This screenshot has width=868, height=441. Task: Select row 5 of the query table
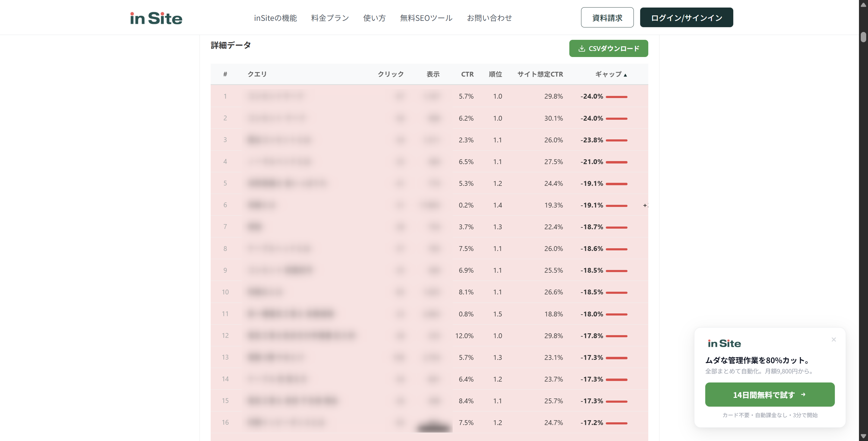(x=371, y=183)
